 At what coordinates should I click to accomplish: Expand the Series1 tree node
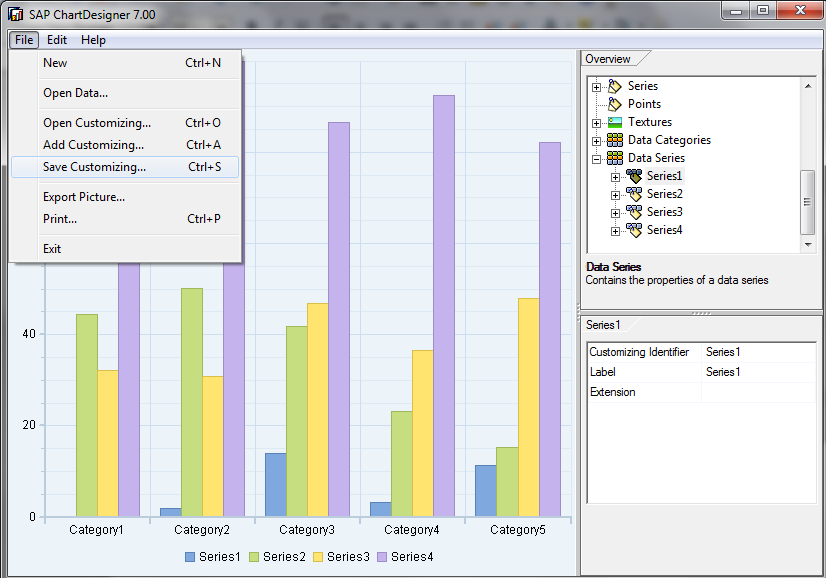[615, 178]
